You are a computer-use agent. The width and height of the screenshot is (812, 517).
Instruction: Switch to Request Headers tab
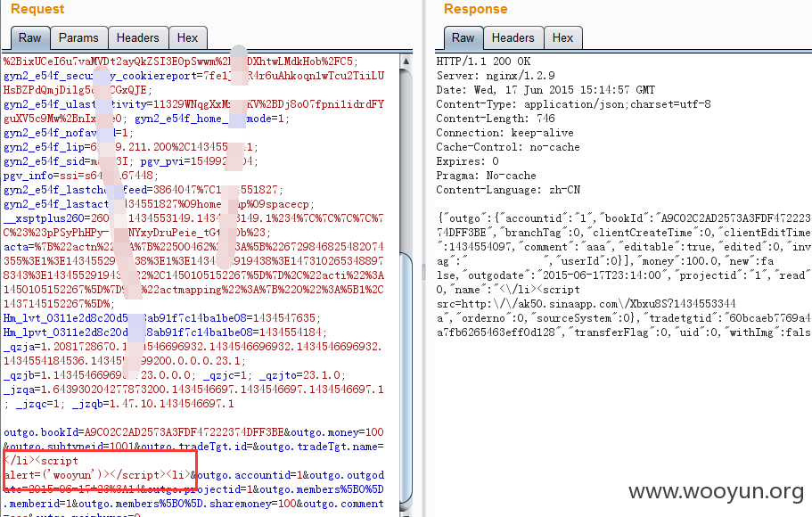tap(138, 37)
